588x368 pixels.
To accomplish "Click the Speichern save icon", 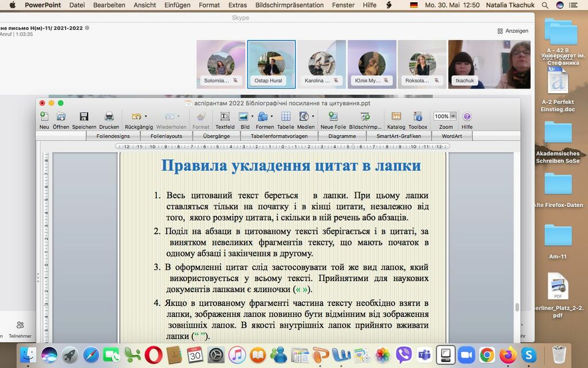I will (x=84, y=116).
